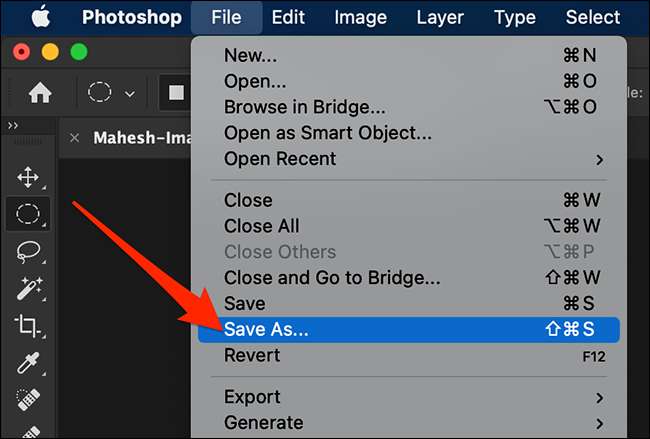The height and width of the screenshot is (439, 650).
Task: Select the Crop tool
Action: click(x=28, y=326)
